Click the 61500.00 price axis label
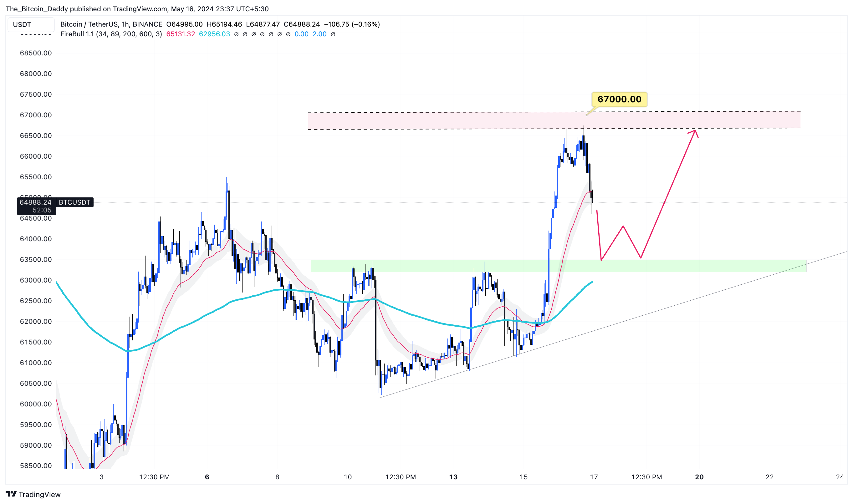The height and width of the screenshot is (504, 853). click(x=36, y=342)
